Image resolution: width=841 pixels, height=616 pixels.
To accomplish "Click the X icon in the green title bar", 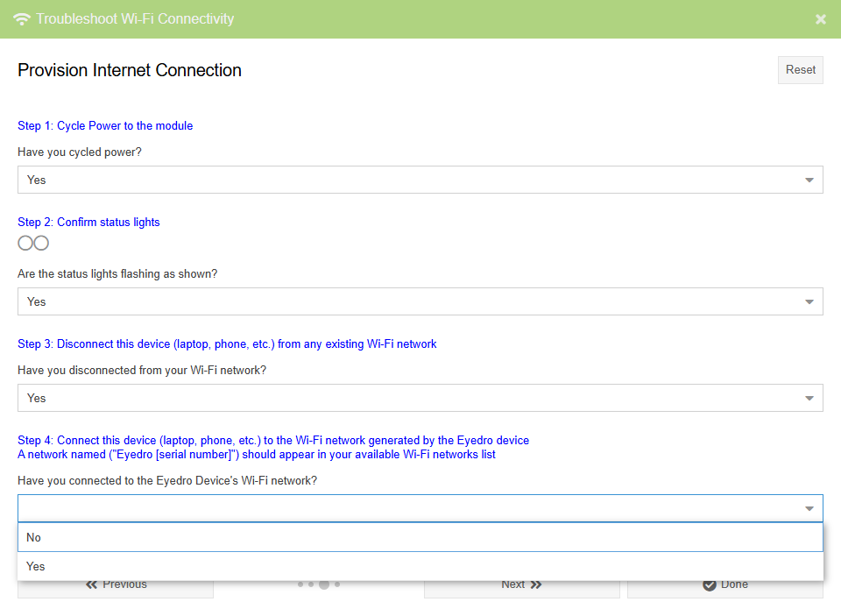I will pos(821,18).
